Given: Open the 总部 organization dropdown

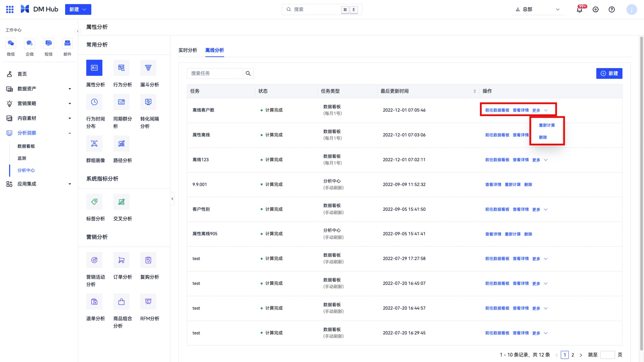Looking at the screenshot, I should click(538, 9).
